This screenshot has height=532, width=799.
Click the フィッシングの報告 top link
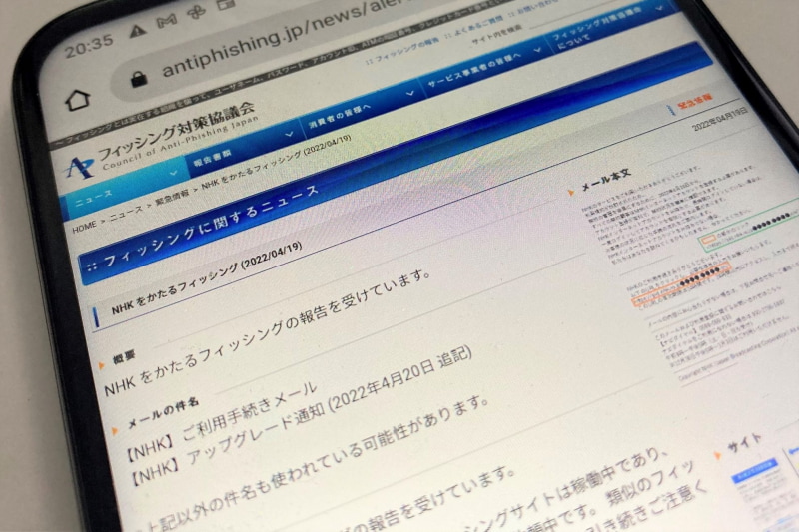406,52
